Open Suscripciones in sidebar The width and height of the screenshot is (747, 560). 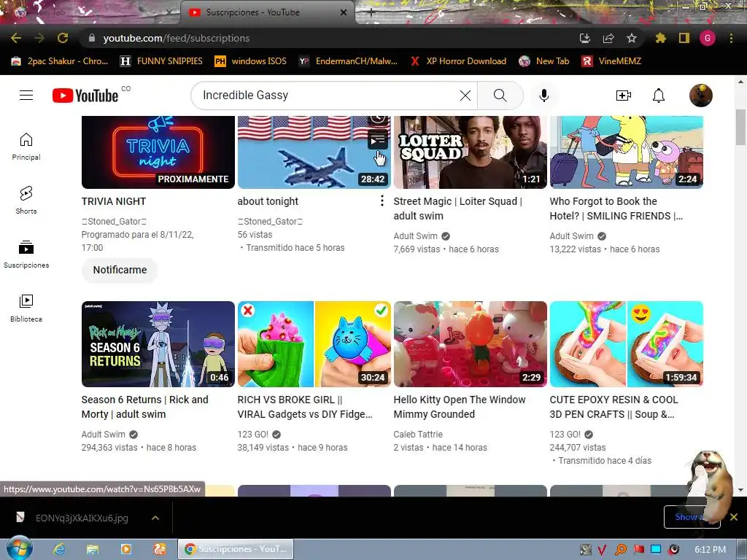coord(26,254)
